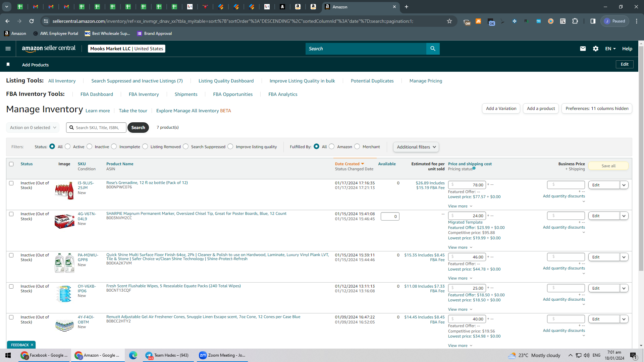Open Zoom Meeting from the taskbar
Image resolution: width=644 pixels, height=362 pixels.
(222, 355)
